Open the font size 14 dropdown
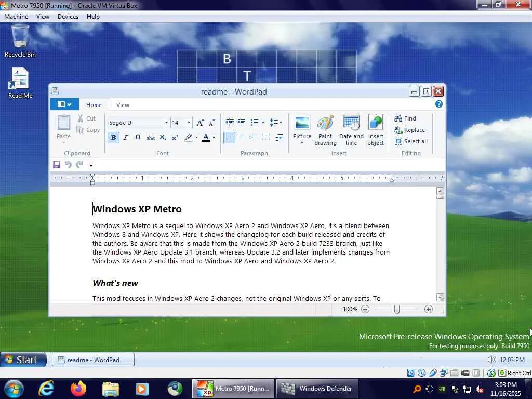This screenshot has width=532, height=399. [189, 123]
